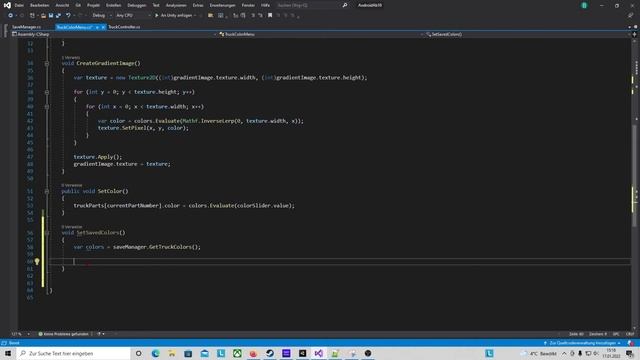Click the find in files toolbar icon
The height and width of the screenshot is (360, 640).
pyautogui.click(x=210, y=16)
